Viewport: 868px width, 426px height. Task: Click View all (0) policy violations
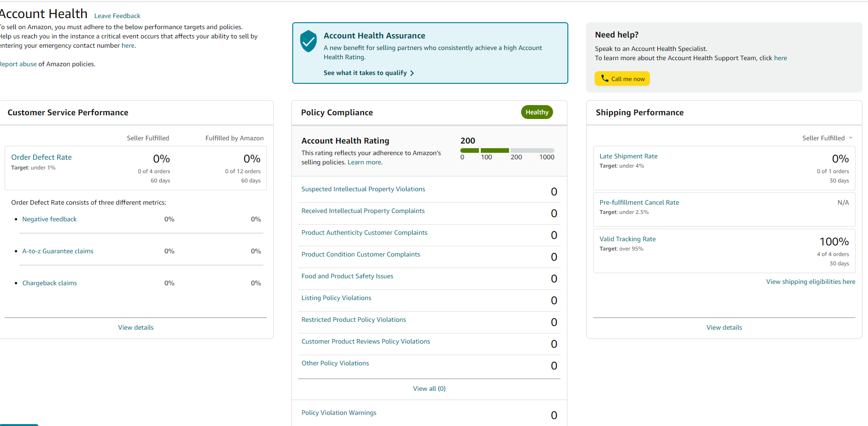point(429,388)
